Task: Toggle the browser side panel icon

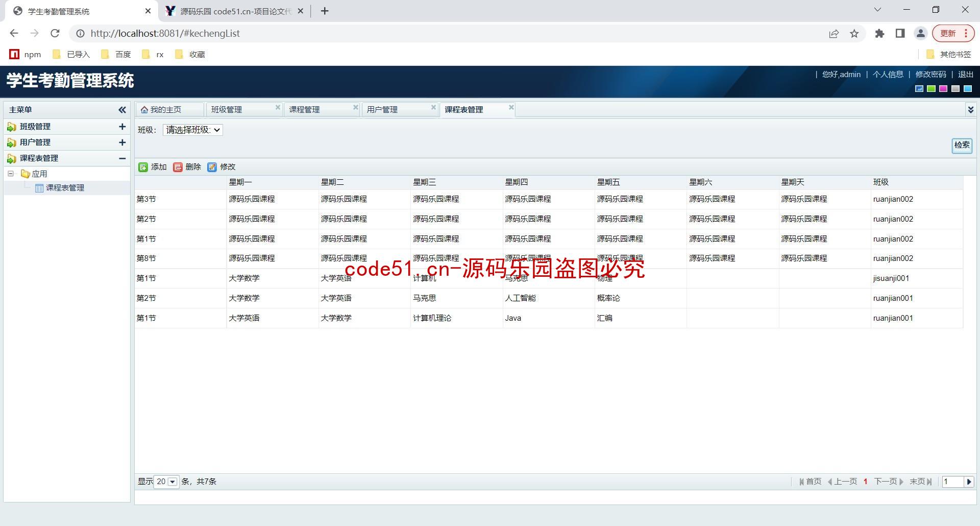Action: tap(900, 34)
